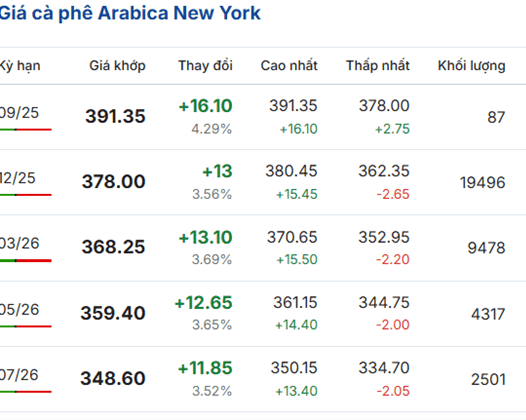Screen dimensions: 526x420
Task: Click the highest price 350.15
Action: (294, 368)
